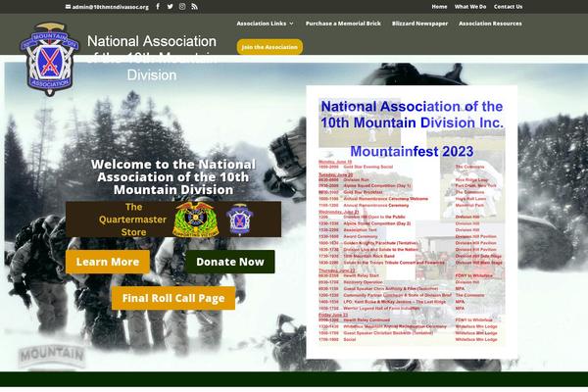Click the 10th Mountain Association crest logo
This screenshot has height=392, width=588.
pyautogui.click(x=50, y=59)
